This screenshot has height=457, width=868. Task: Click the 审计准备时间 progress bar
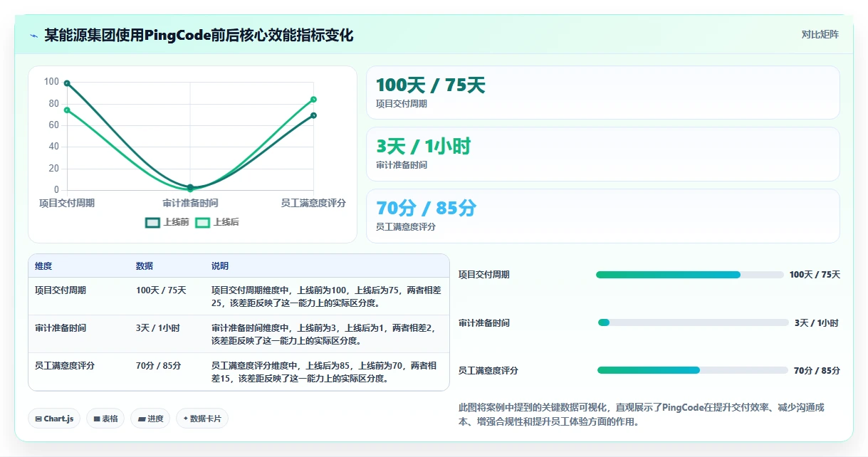[x=693, y=322]
